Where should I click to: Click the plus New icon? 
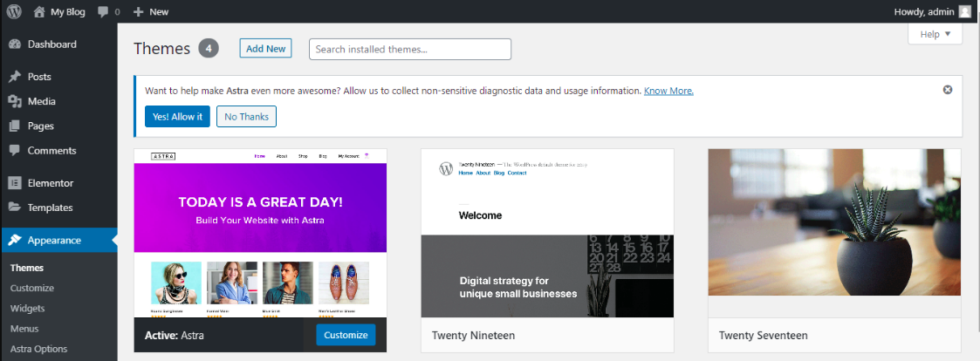(139, 12)
